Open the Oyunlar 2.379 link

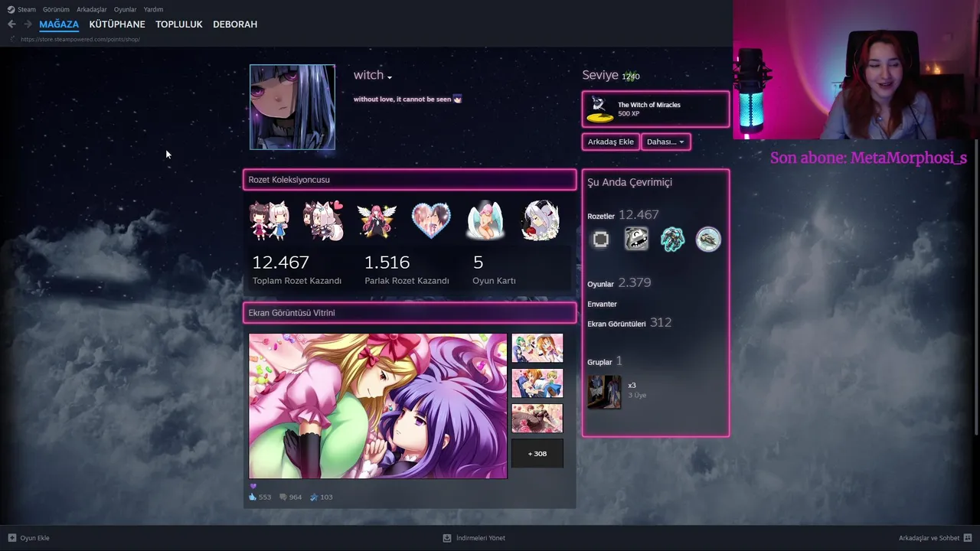[x=619, y=283]
